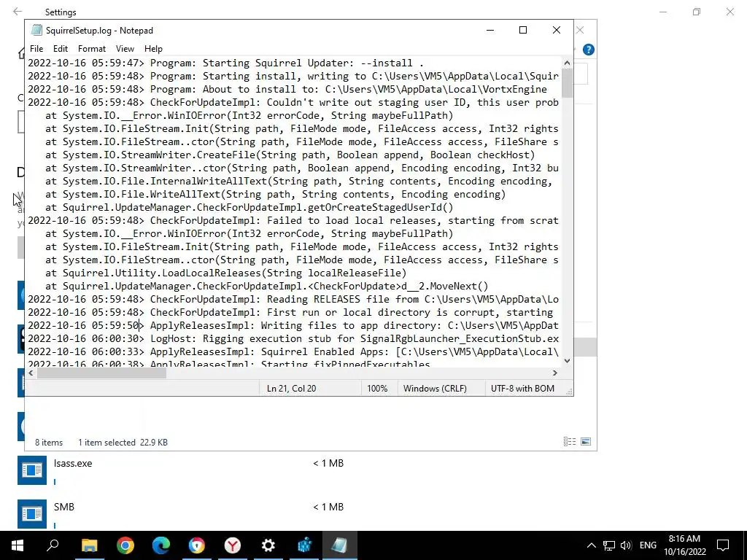The image size is (747, 560).
Task: Open Microsoft Edge from the taskbar
Action: 161,545
